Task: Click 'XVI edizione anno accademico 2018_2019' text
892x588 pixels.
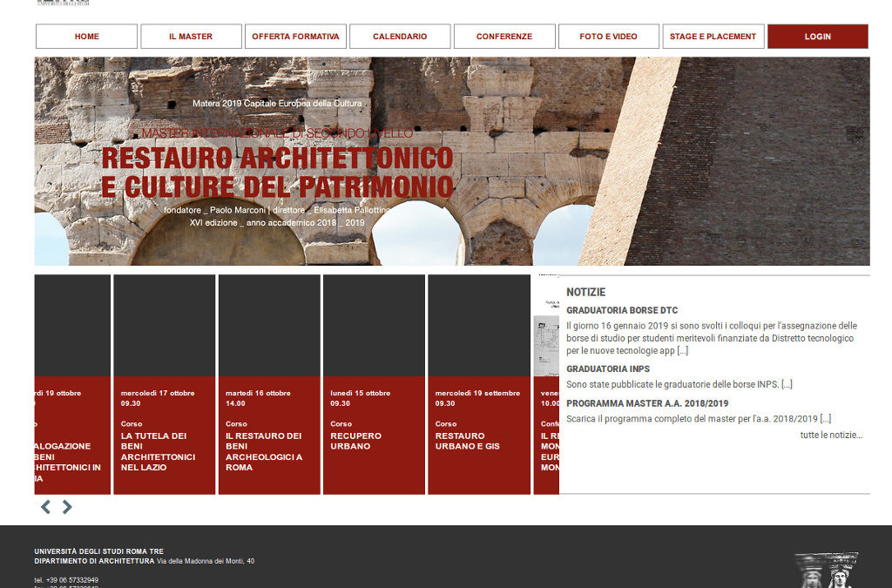Action: pos(277,223)
